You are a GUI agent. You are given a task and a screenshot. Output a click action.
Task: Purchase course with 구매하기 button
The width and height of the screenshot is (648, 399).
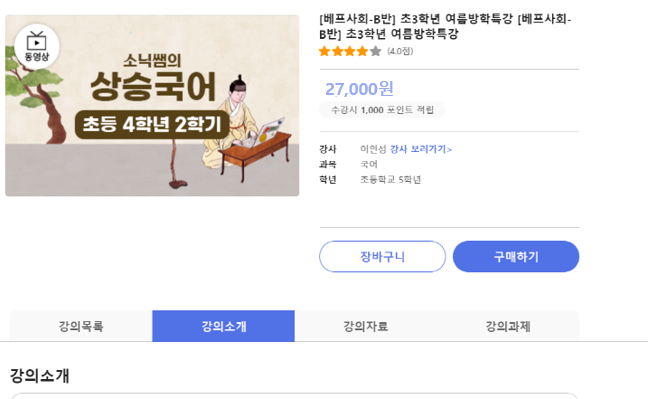coord(516,257)
